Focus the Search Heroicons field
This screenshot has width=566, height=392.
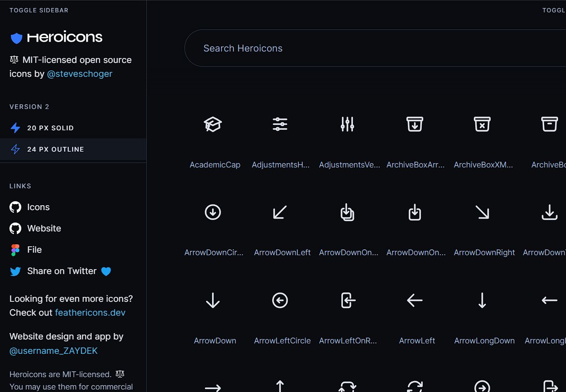click(375, 48)
